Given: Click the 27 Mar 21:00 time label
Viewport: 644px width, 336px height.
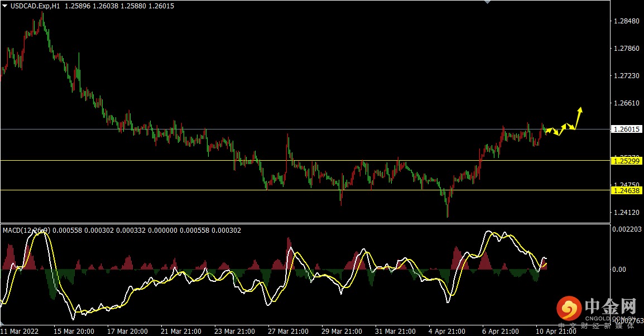Looking at the screenshot, I should coord(288,331).
